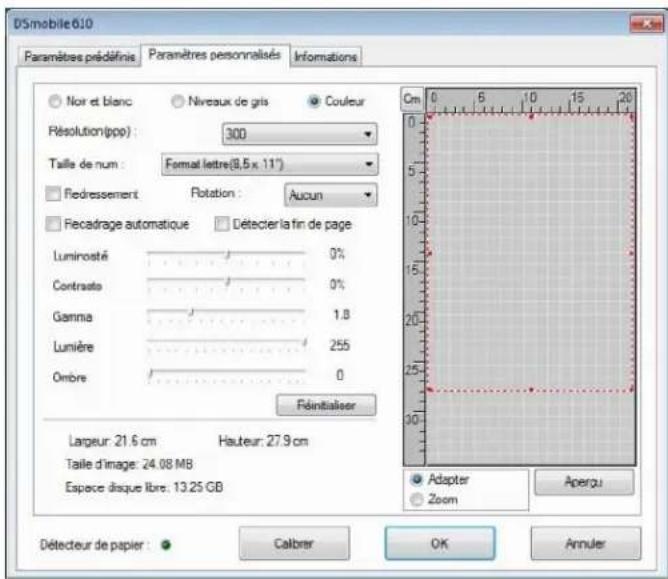The height and width of the screenshot is (579, 668).
Task: Click the Réinitialiser button
Action: pos(326,405)
